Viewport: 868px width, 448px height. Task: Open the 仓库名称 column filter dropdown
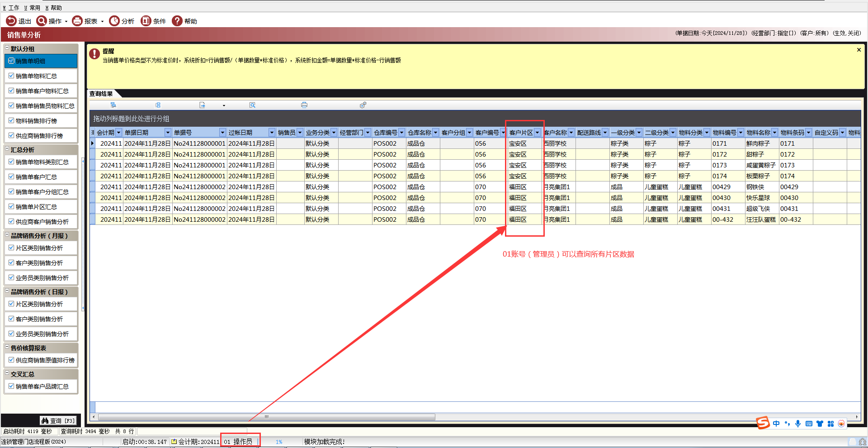pyautogui.click(x=435, y=133)
